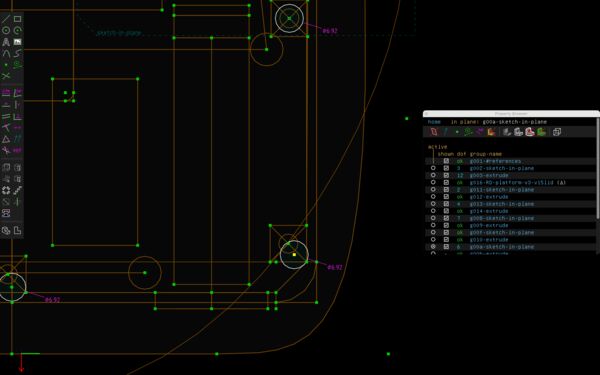Screen dimensions: 600x375
Task: Toggle points display in Property Browser
Action: click(457, 132)
